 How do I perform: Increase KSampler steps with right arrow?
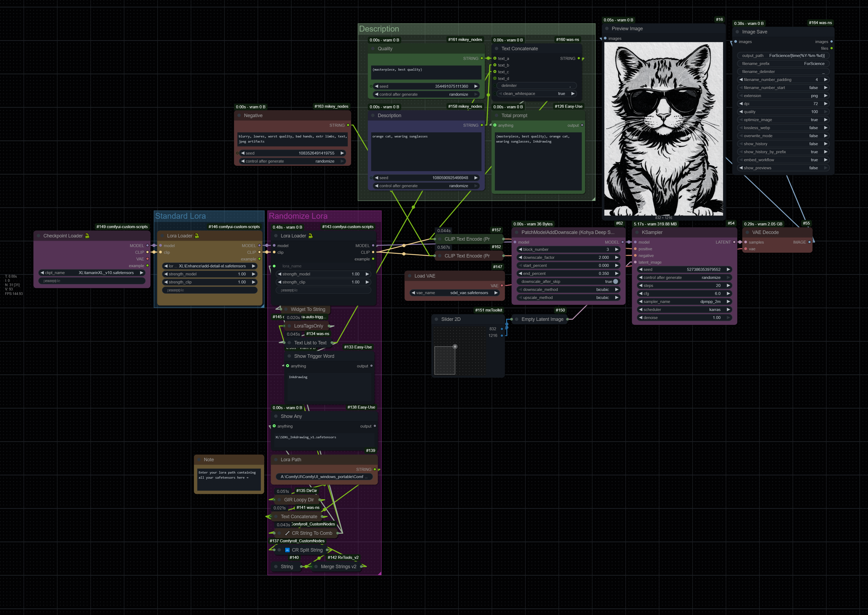[x=728, y=286]
